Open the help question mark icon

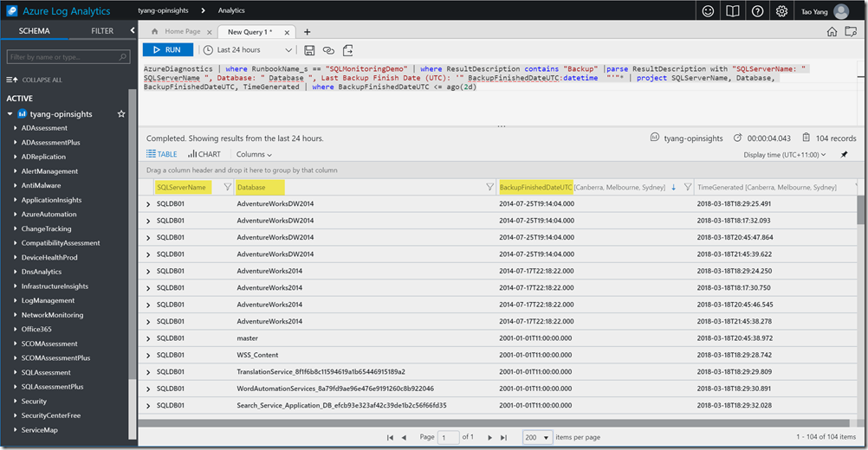pos(757,11)
